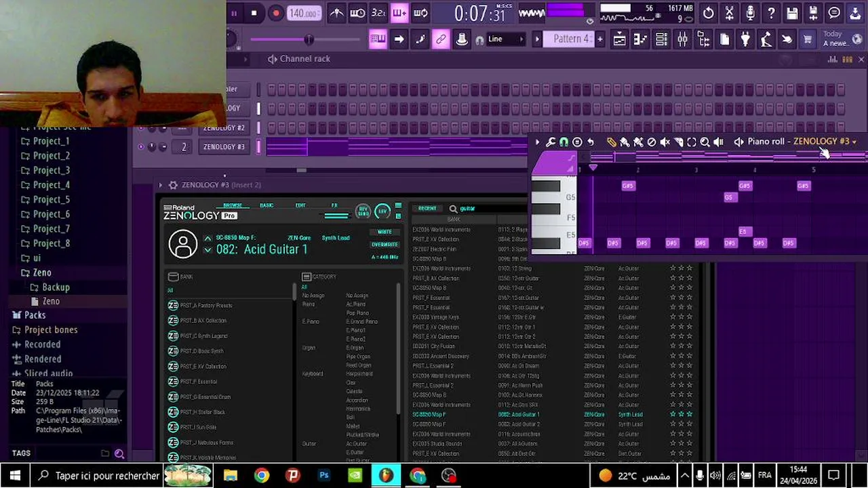Image resolution: width=868 pixels, height=488 pixels.
Task: Select piano roll mute tool
Action: 665,142
